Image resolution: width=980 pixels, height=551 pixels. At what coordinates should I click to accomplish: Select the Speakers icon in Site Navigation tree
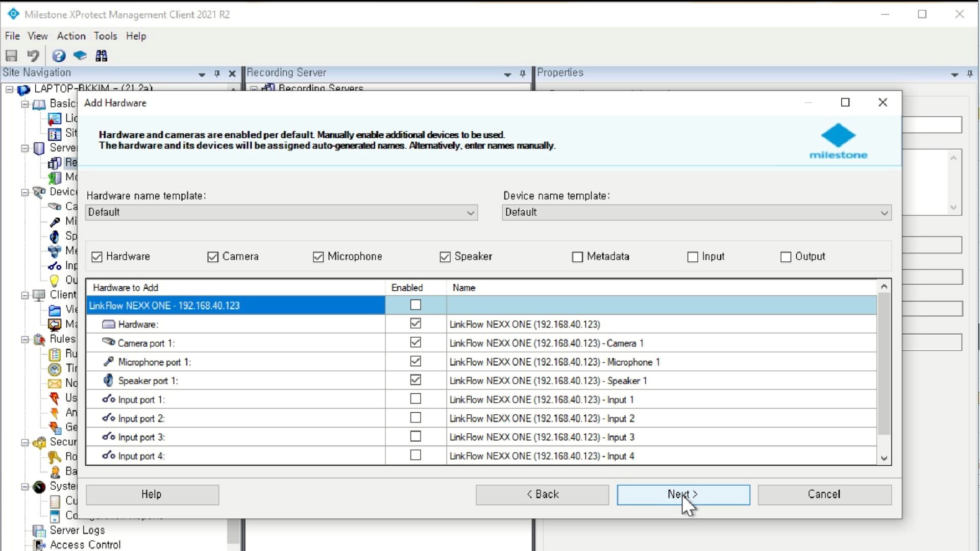(x=55, y=236)
